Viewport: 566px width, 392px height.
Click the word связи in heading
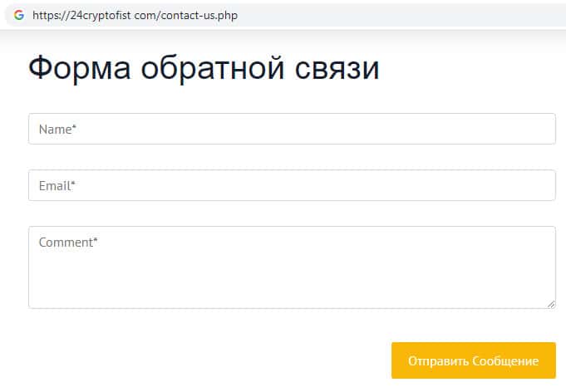click(337, 68)
